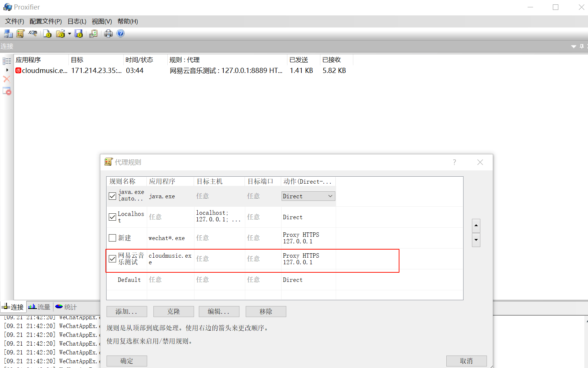
Task: Open the Proxy Checker clipboard icon
Action: click(93, 34)
